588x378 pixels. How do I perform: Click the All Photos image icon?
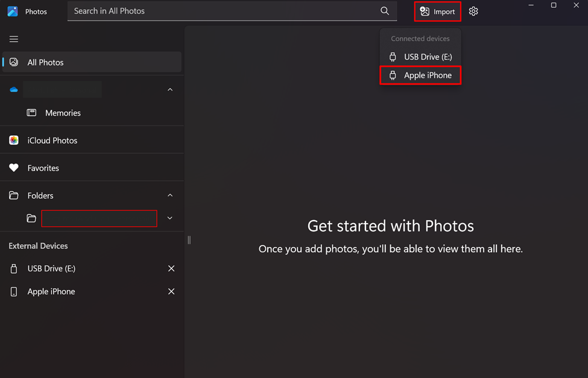(x=14, y=62)
